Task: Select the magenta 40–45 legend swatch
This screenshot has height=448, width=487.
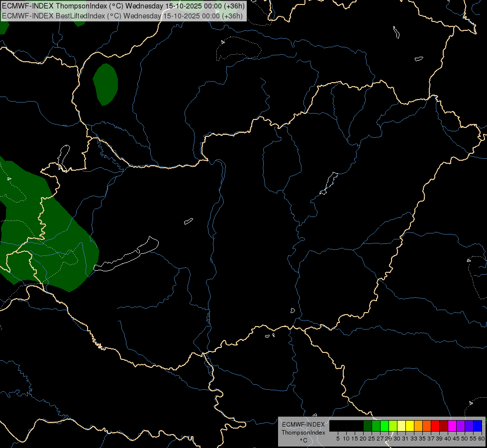Action: coord(452,426)
